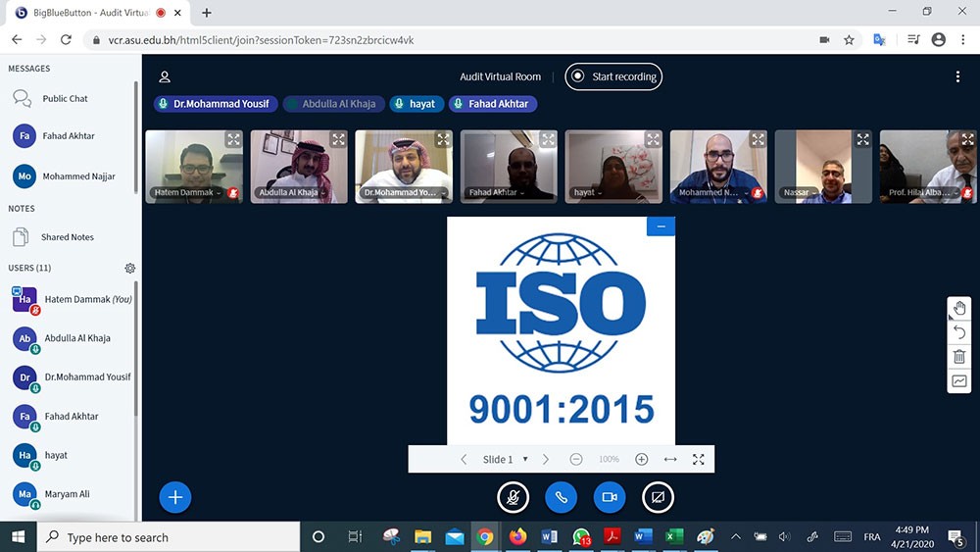Toggle the users list icon
Image resolution: width=980 pixels, height=552 pixels.
point(165,76)
